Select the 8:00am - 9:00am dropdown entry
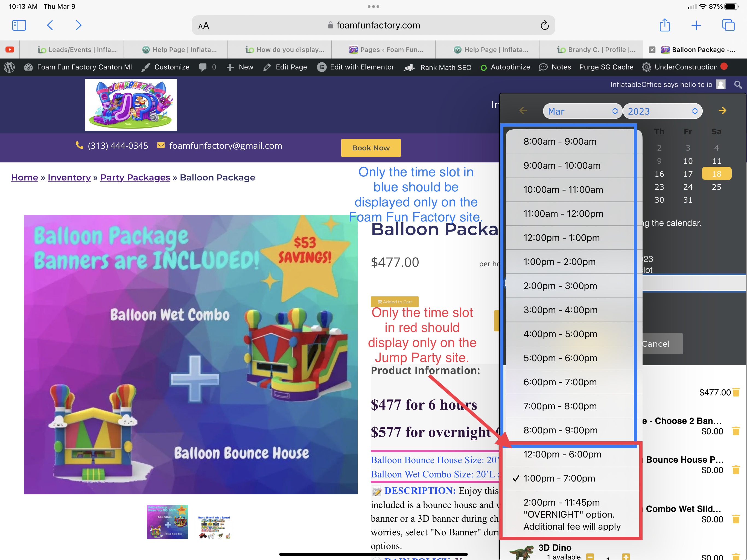Viewport: 747px width, 560px height. coord(560,142)
